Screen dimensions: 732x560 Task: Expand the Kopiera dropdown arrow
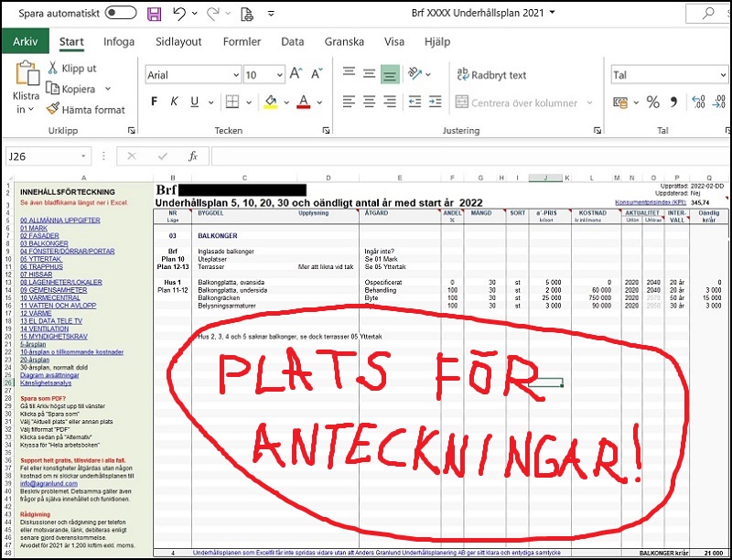(108, 89)
